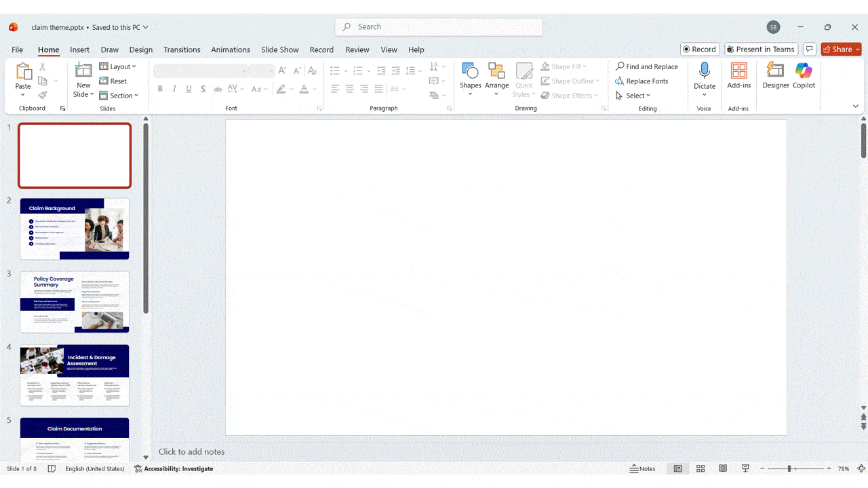Image resolution: width=868 pixels, height=488 pixels.
Task: Switch to the Animations ribbon tab
Action: tap(231, 49)
